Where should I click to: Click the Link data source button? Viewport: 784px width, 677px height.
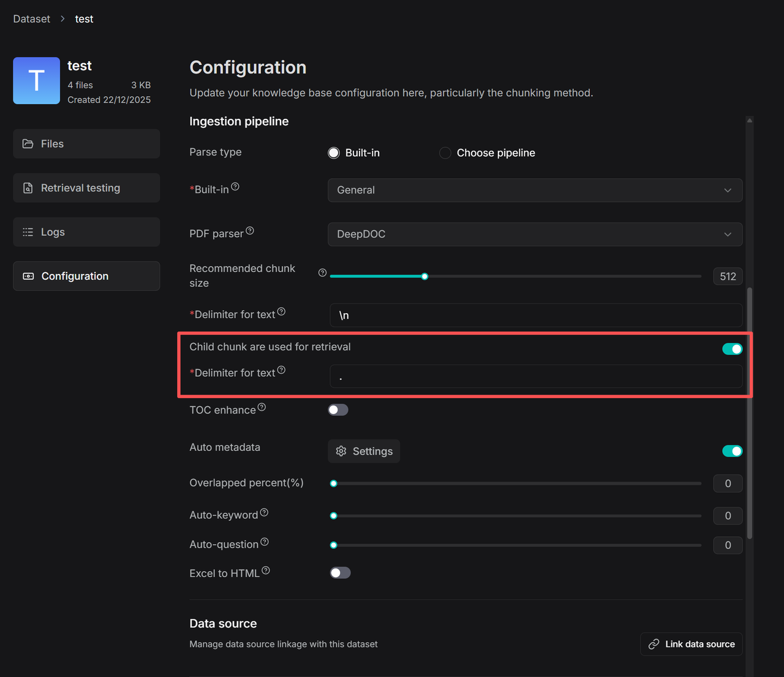coord(692,644)
